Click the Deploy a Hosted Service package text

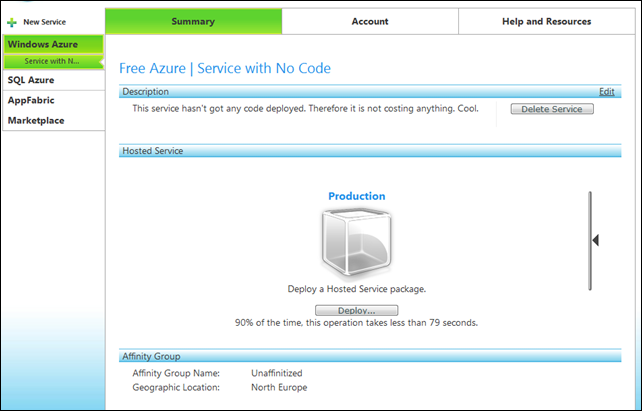tap(357, 289)
